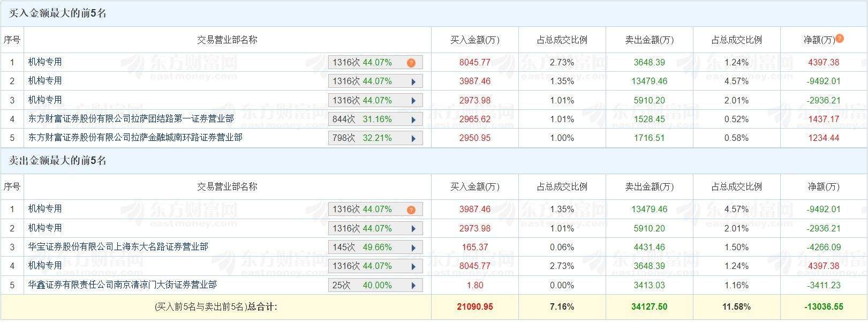The width and height of the screenshot is (868, 322).
Task: Expand arrow in sell table row 4
Action: (413, 266)
